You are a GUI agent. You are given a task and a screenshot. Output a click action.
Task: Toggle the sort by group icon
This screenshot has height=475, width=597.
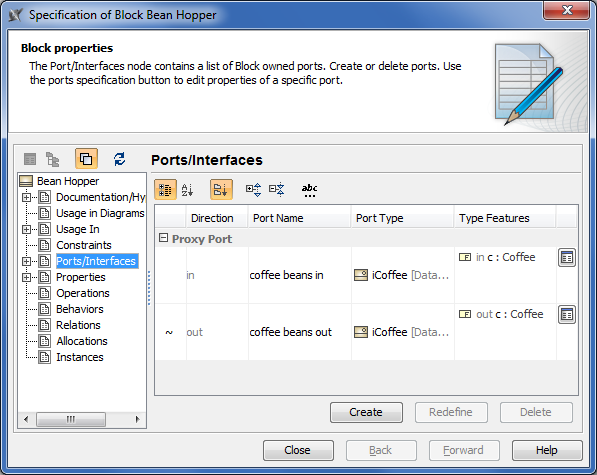tap(221, 190)
